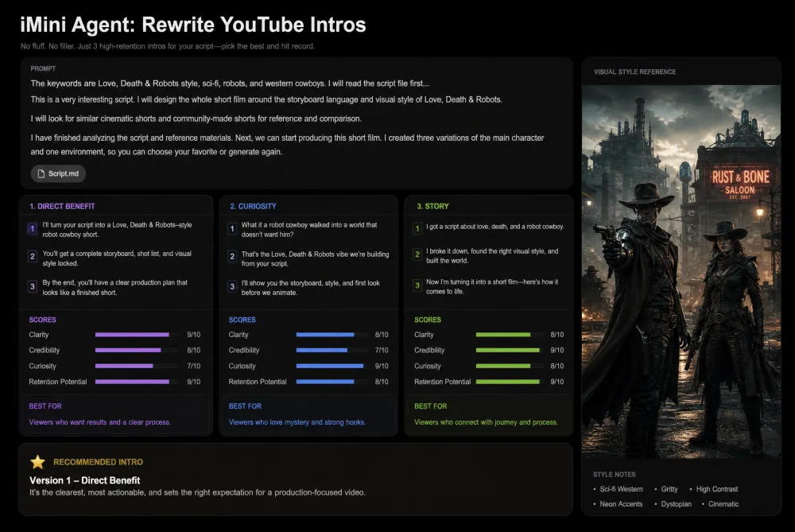Select line 2 badge in Direct Benefit card
Image resolution: width=795 pixels, height=532 pixels.
33,257
